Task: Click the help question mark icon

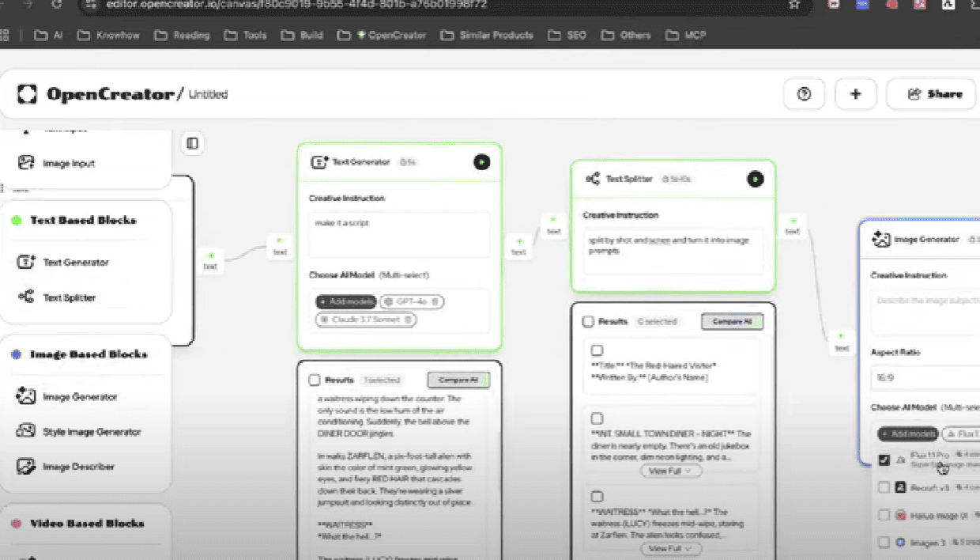Action: tap(805, 94)
